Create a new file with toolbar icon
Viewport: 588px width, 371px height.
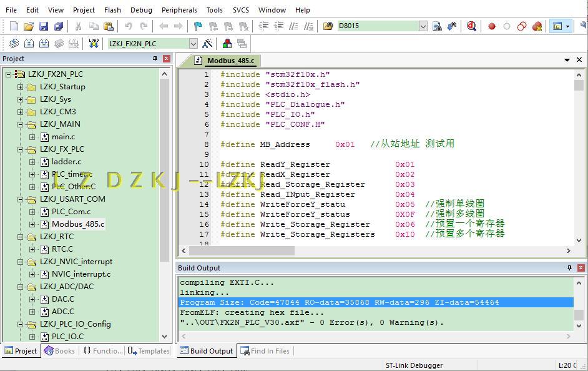coord(14,26)
